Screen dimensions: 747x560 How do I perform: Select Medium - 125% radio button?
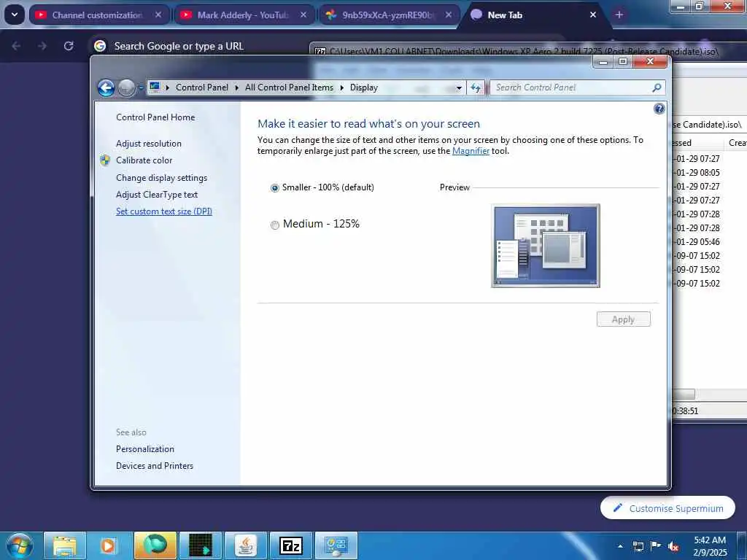pyautogui.click(x=275, y=225)
